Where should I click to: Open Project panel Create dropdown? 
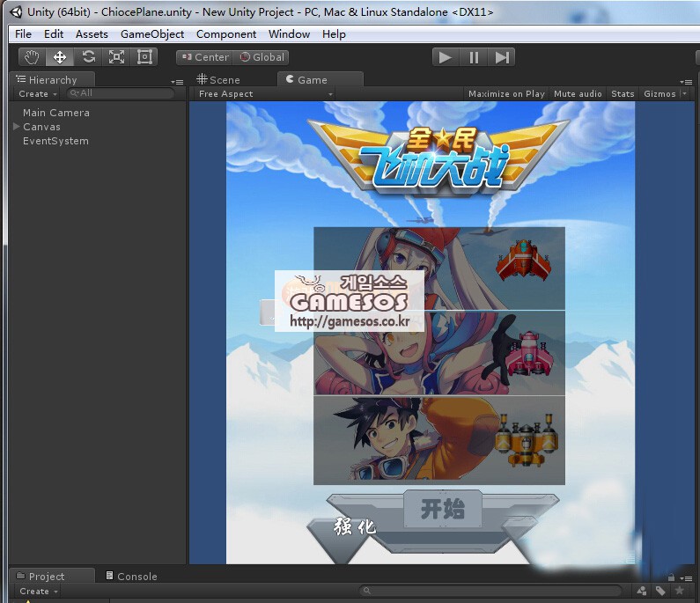(x=39, y=591)
